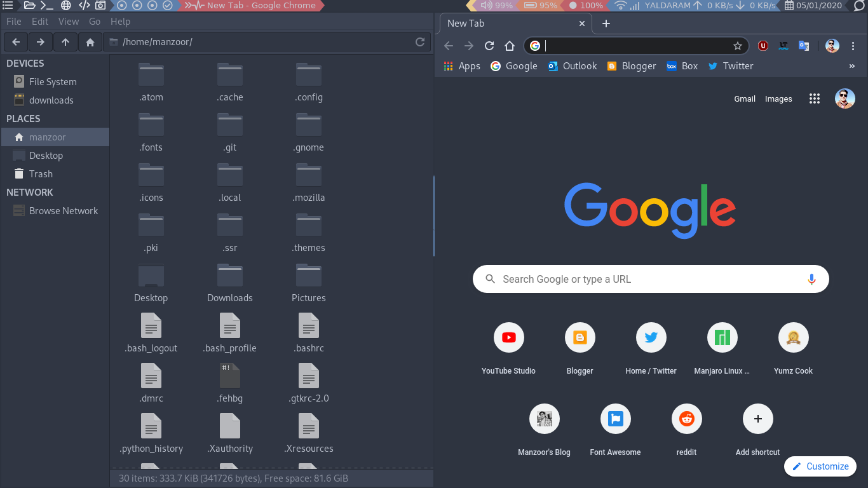
Task: Open Home / Twitter shortcut tile
Action: 651,348
